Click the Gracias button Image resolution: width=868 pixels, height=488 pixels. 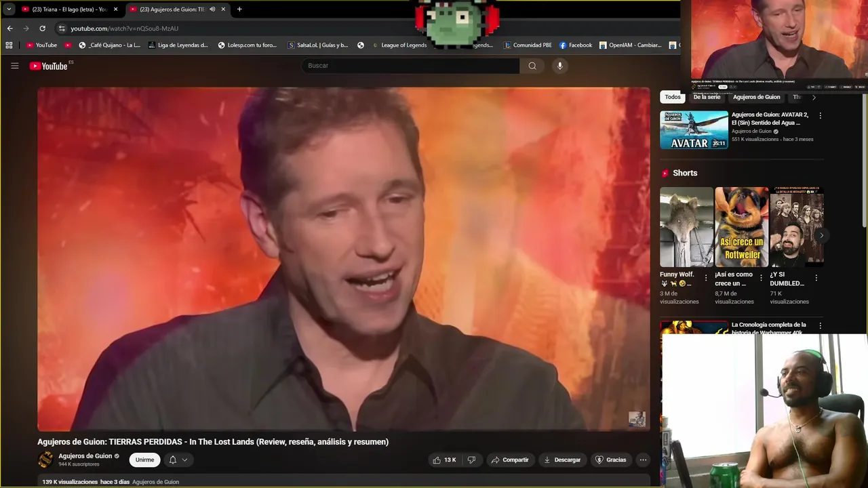click(x=610, y=460)
